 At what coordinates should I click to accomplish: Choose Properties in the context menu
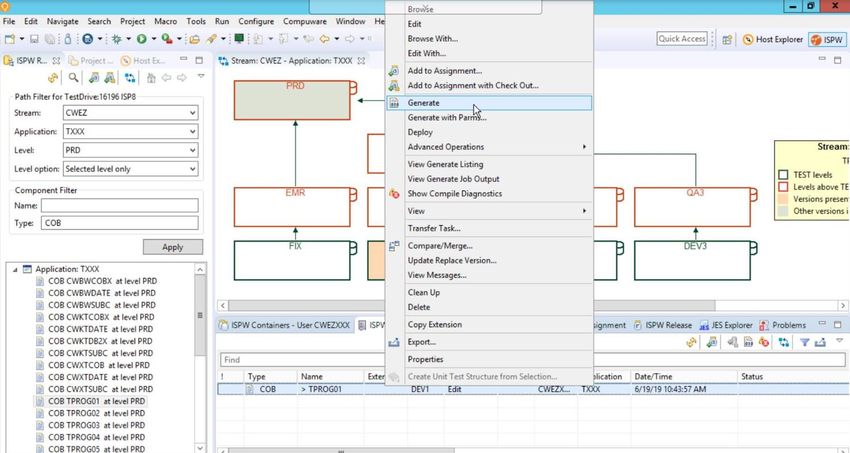488,359
